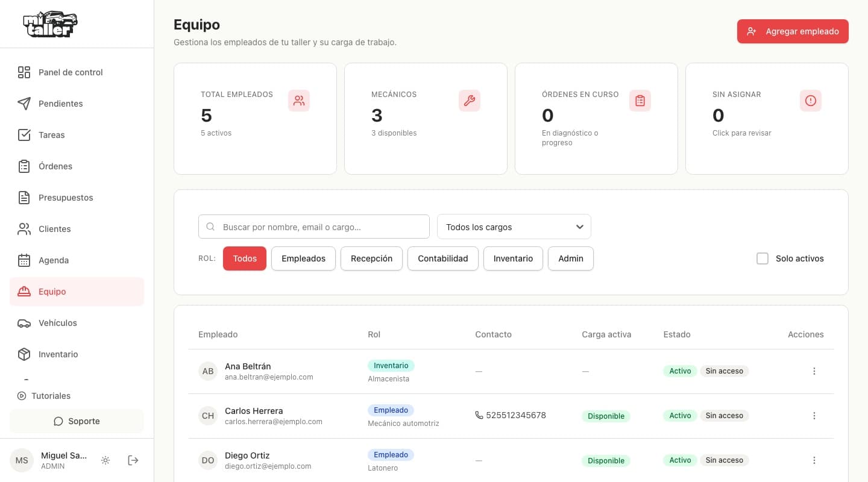Click the AB avatar for Ana Beltrán
This screenshot has width=868, height=482.
[208, 371]
